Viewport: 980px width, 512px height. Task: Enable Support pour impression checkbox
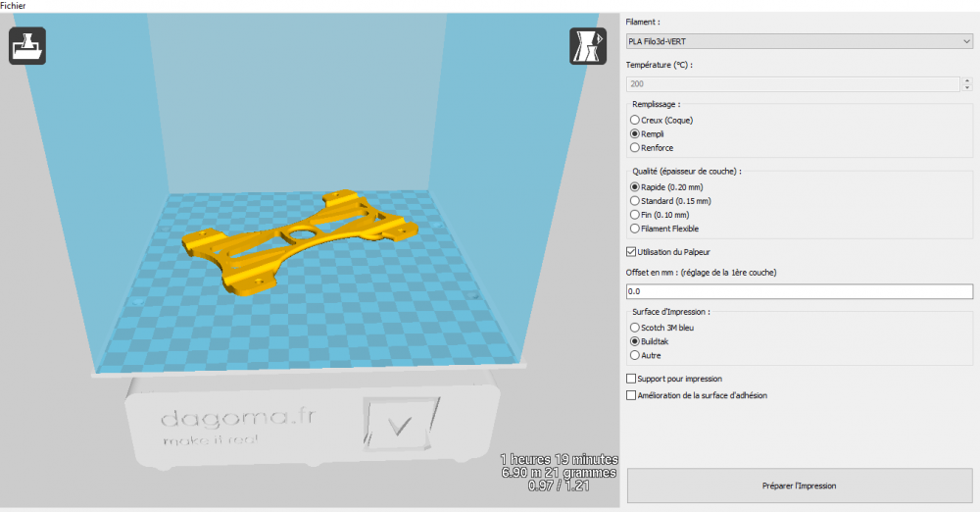click(x=674, y=379)
